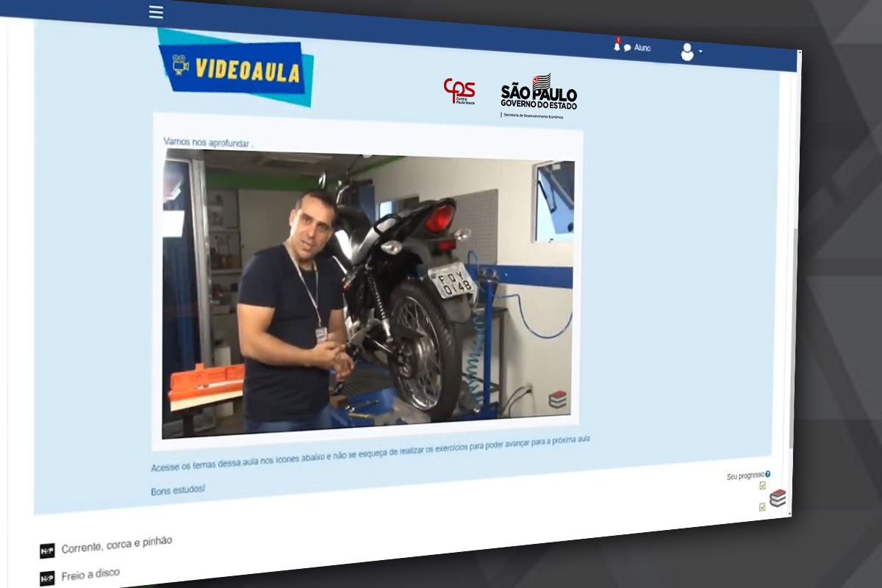
Task: Click the Aluno username label
Action: 642,49
